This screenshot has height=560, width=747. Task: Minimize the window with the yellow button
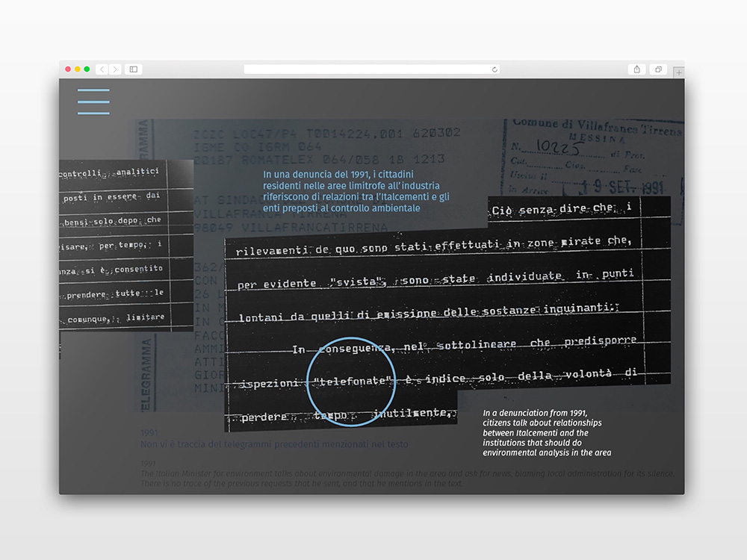77,69
